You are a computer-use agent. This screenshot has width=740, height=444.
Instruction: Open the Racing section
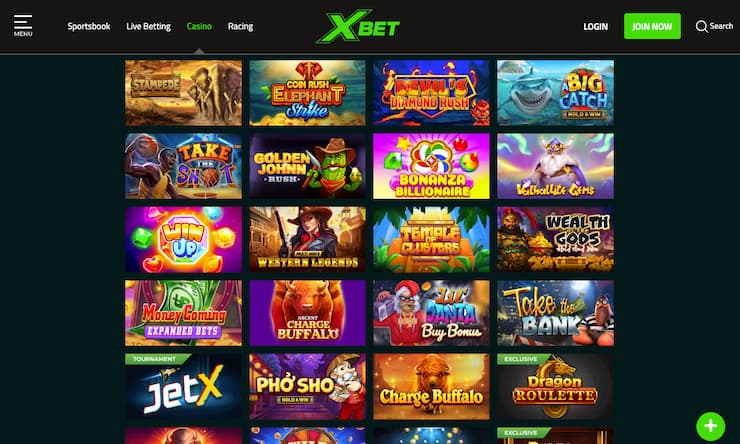[x=240, y=26]
